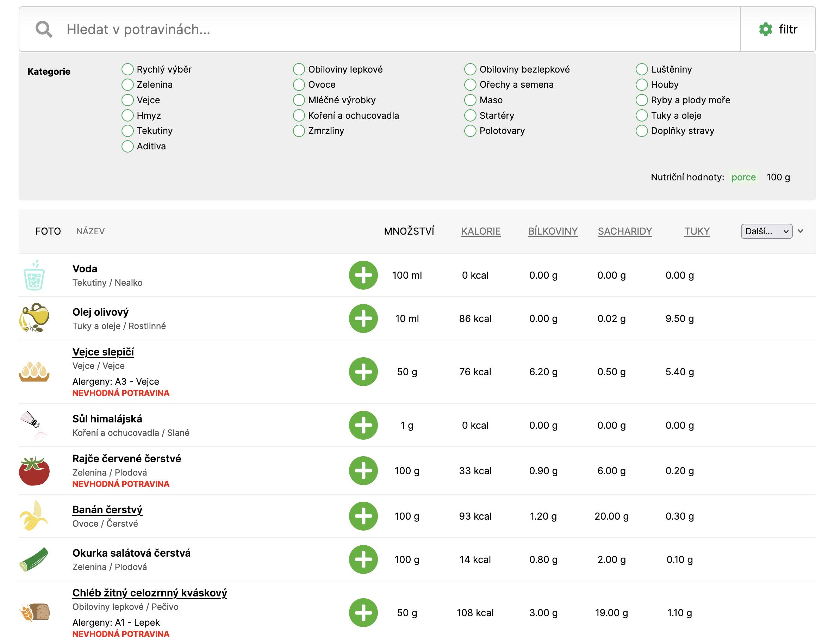Sort table by TUKY column
Viewport: 822px width, 644px height.
[x=697, y=231]
